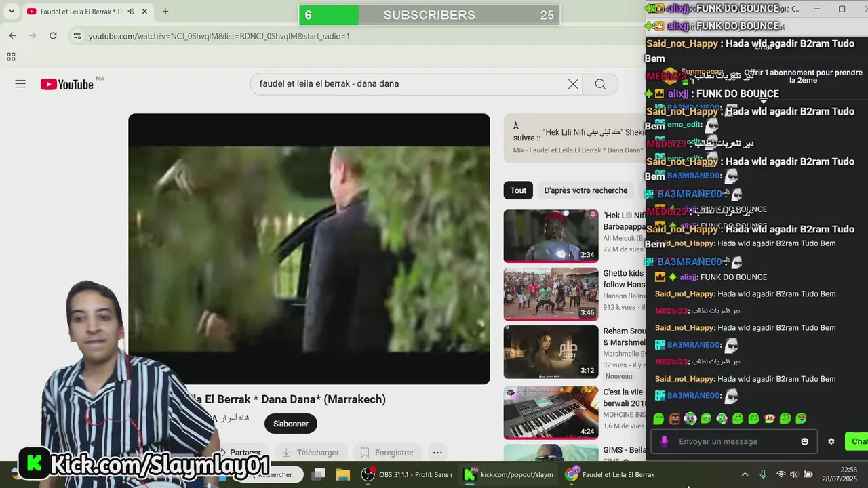Select the 'Tout' filter chip
Image resolution: width=868 pixels, height=488 pixels.
tap(518, 190)
